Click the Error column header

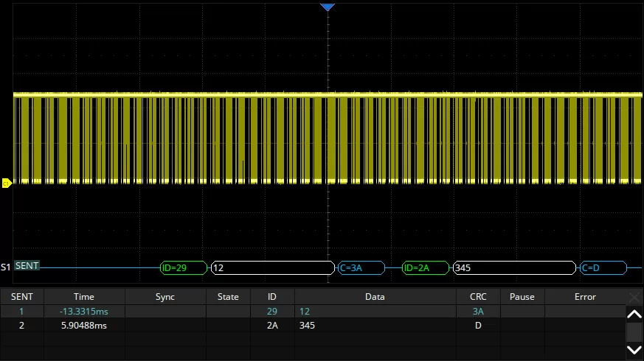(585, 297)
